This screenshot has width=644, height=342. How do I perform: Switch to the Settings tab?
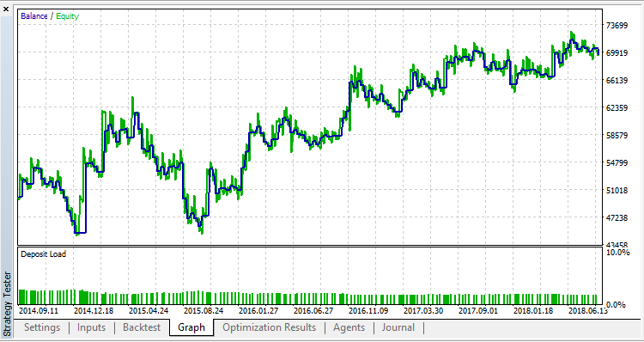pos(42,327)
